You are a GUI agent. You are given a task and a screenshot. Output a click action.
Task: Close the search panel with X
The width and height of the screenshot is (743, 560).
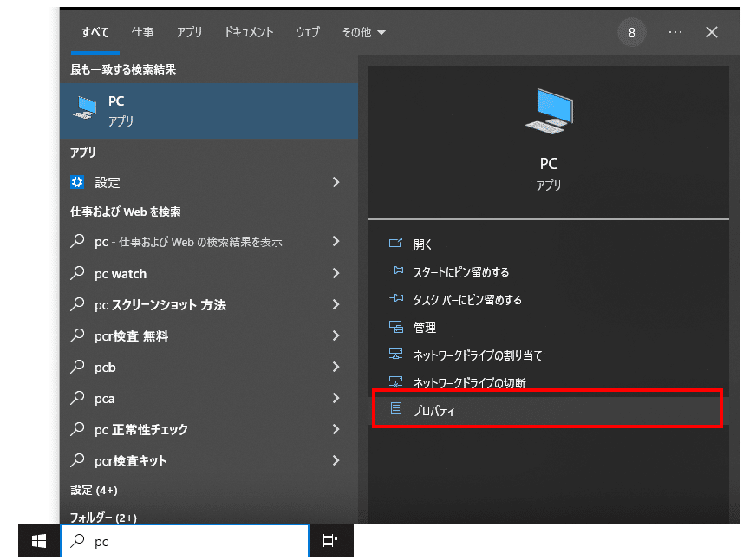[712, 32]
